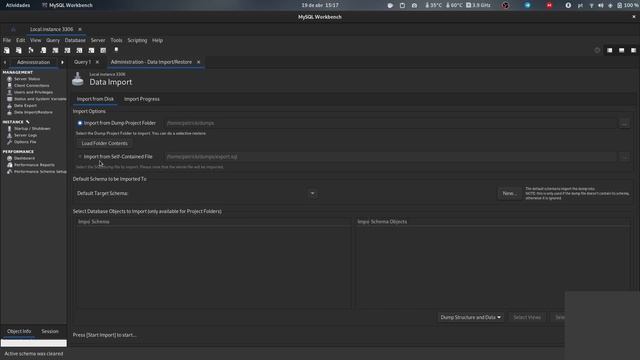Screen dimensions: 640x360
Task: Open GNOME Atividades overview
Action: (x=18, y=5)
